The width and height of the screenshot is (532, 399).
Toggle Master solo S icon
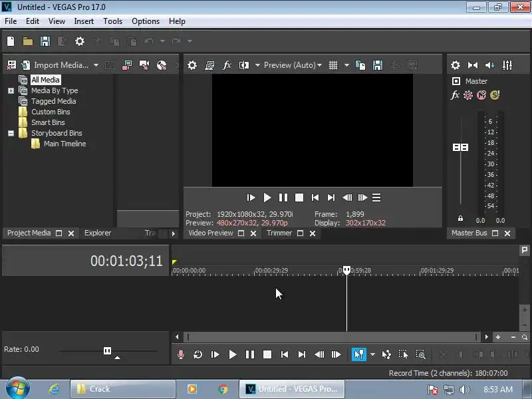(x=495, y=95)
